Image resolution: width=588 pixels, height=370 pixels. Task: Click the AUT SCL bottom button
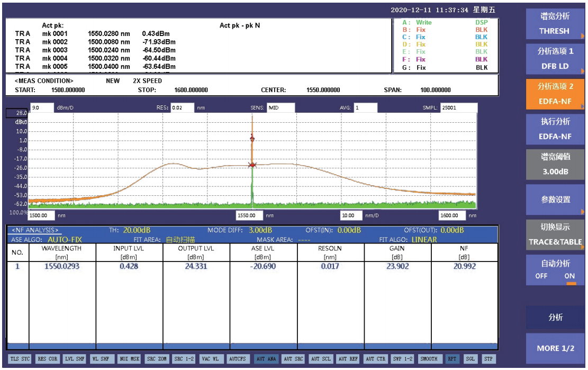tap(321, 359)
